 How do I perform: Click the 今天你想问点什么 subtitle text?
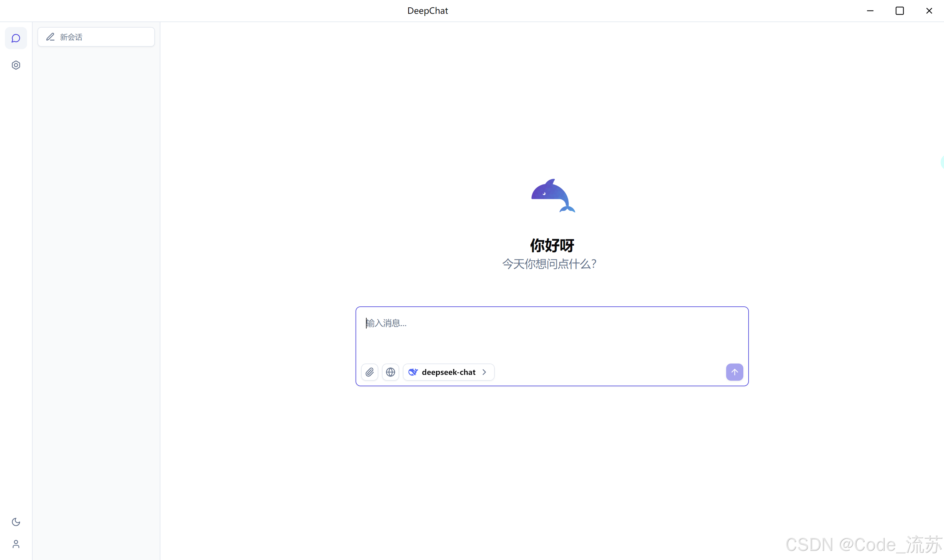[549, 264]
